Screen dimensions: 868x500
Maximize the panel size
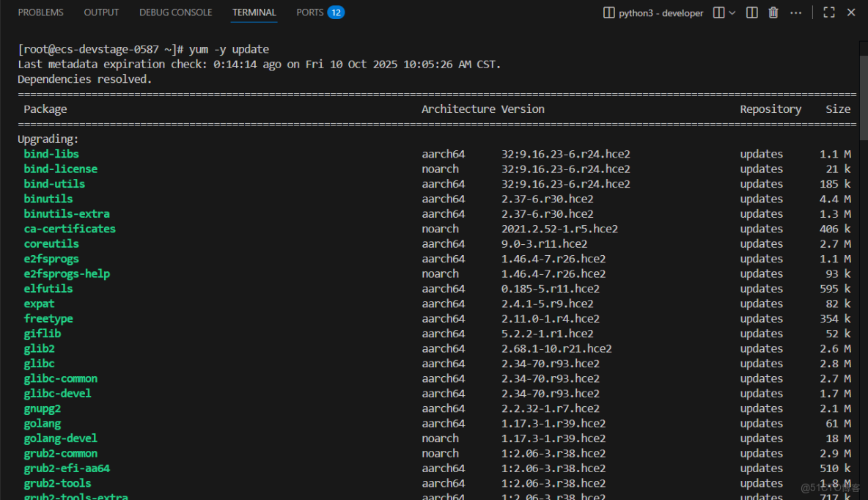coord(829,12)
